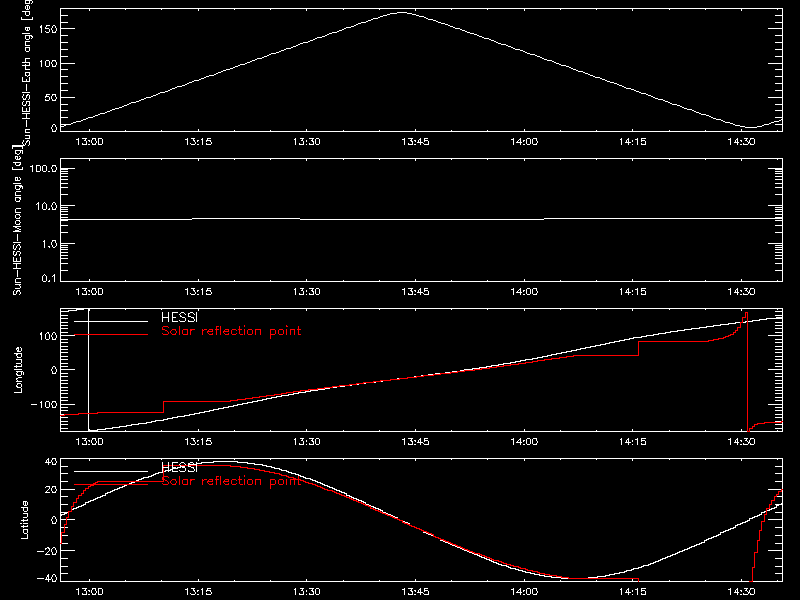Image resolution: width=800 pixels, height=600 pixels.
Task: Click the -100 tick on Longitude axis
Action: point(44,404)
